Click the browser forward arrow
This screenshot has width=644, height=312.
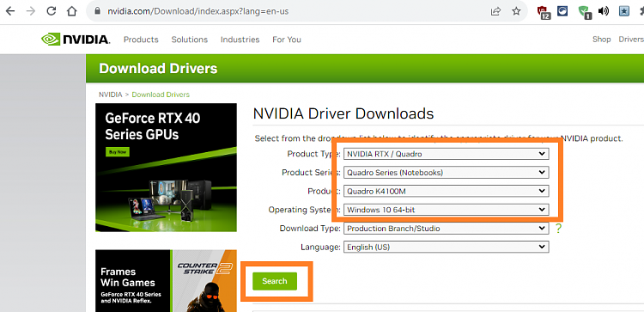(30, 11)
